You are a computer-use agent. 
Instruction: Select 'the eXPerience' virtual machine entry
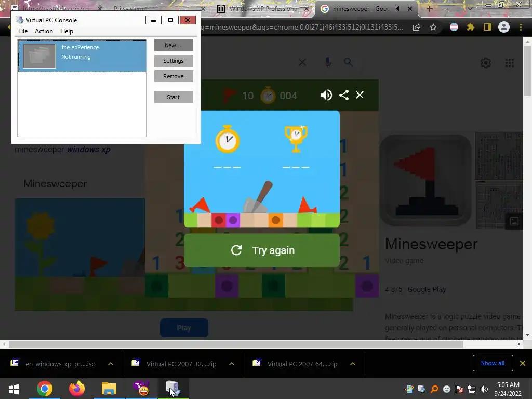(x=82, y=56)
